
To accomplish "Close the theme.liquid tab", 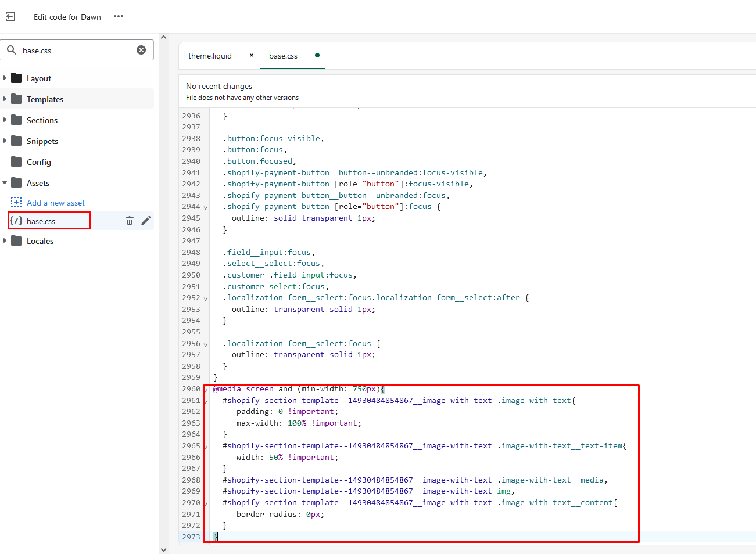I will tap(252, 55).
